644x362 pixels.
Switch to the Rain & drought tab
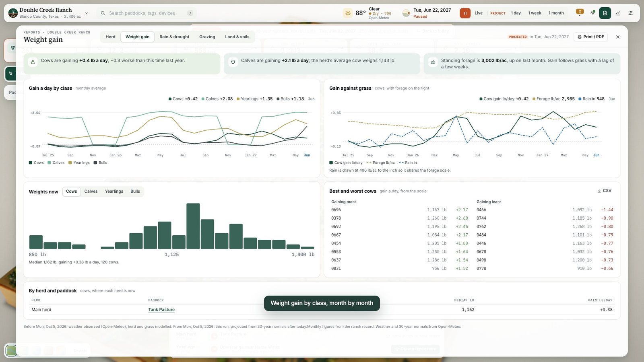tap(174, 37)
